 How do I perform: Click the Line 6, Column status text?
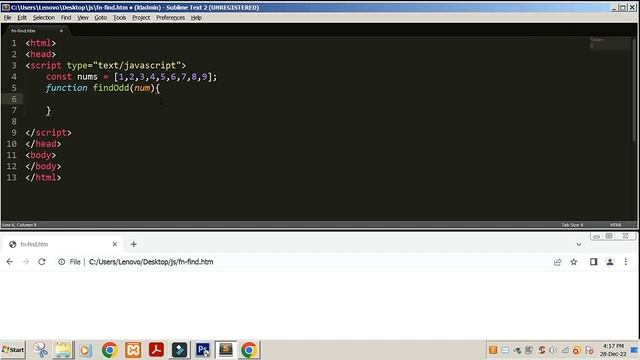[19, 225]
